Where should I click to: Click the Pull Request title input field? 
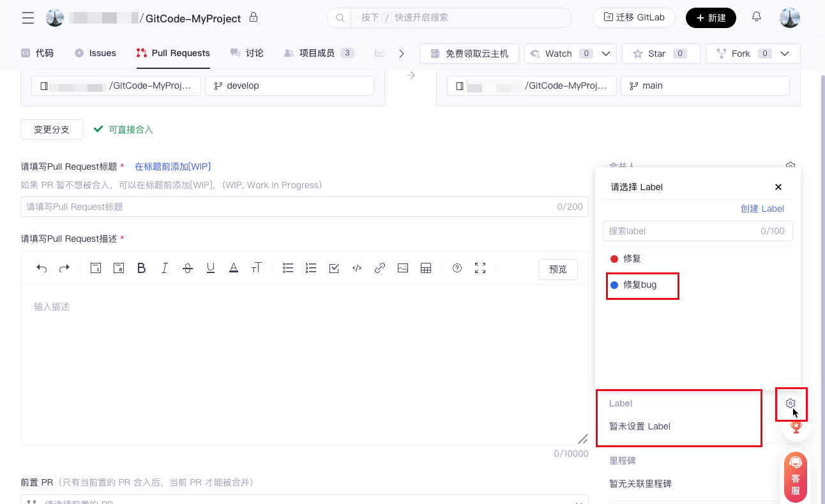coord(287,207)
